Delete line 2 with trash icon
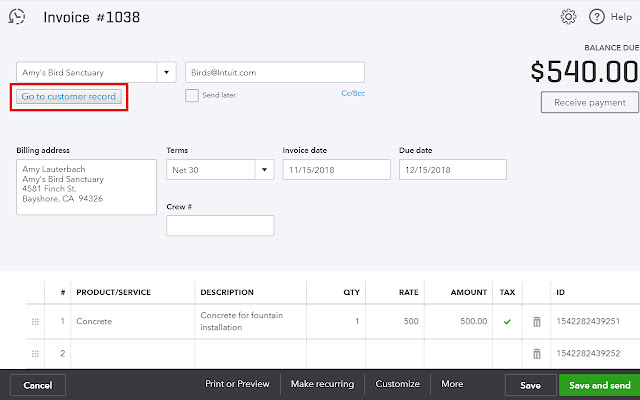The image size is (640, 400). [536, 353]
